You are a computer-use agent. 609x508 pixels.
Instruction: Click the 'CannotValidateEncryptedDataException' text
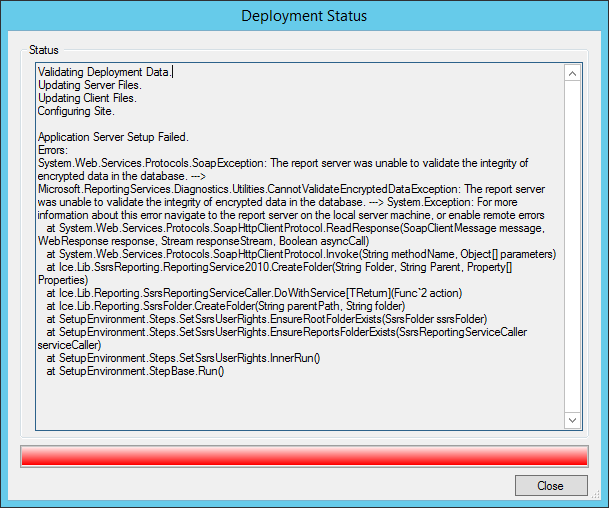[x=364, y=189]
